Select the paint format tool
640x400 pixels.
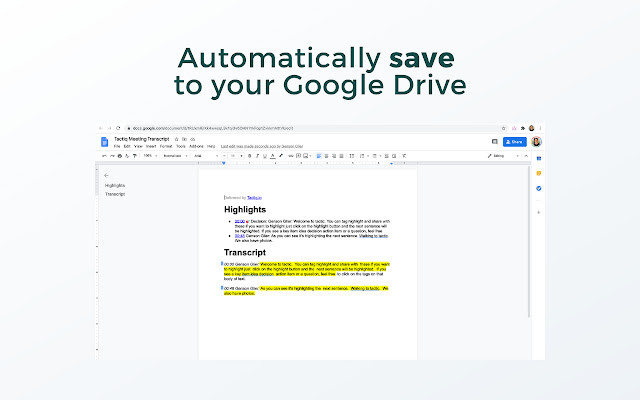click(x=135, y=156)
